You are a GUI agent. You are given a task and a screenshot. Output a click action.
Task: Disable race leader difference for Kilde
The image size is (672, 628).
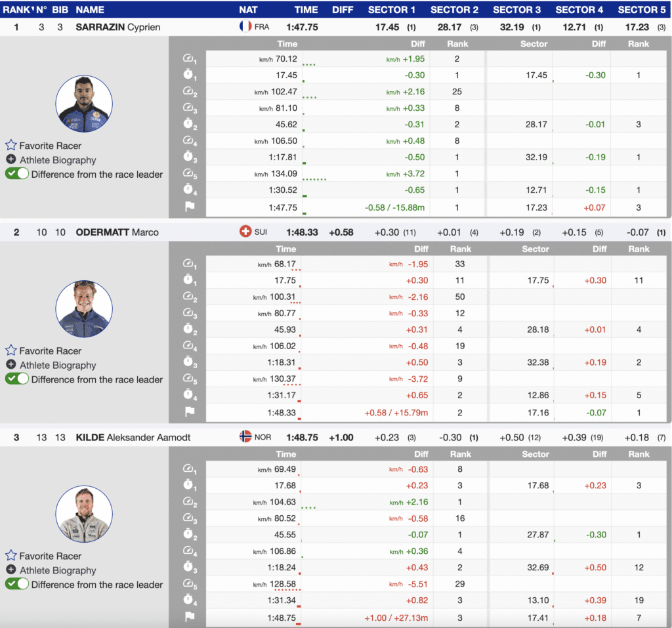click(16, 584)
